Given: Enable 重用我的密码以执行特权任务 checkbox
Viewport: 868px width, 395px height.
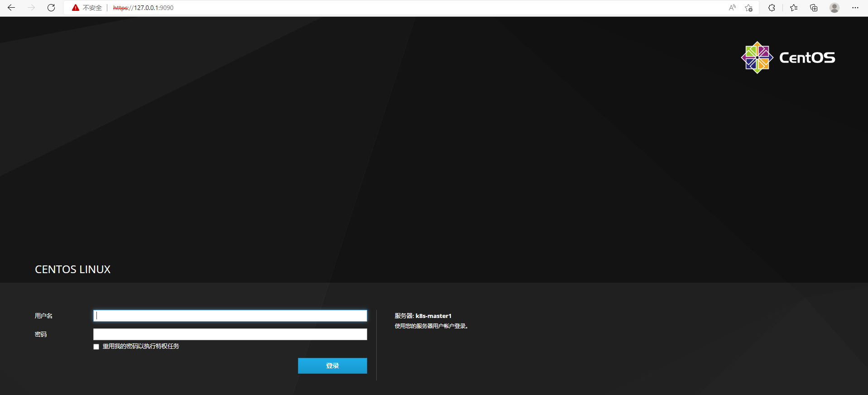Looking at the screenshot, I should coord(96,347).
